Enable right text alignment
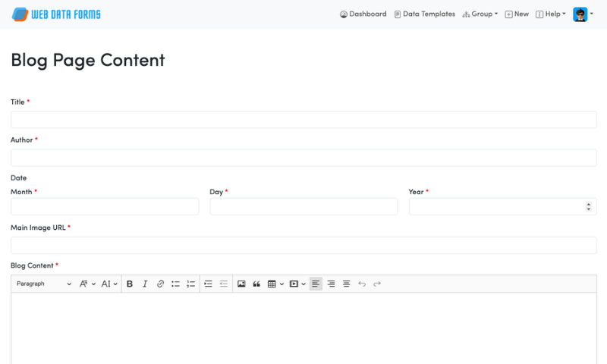 pyautogui.click(x=331, y=284)
